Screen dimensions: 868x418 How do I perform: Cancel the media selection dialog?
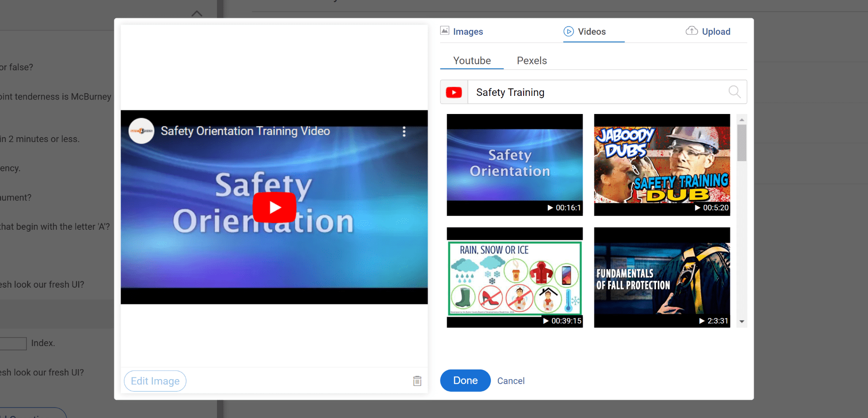(511, 381)
